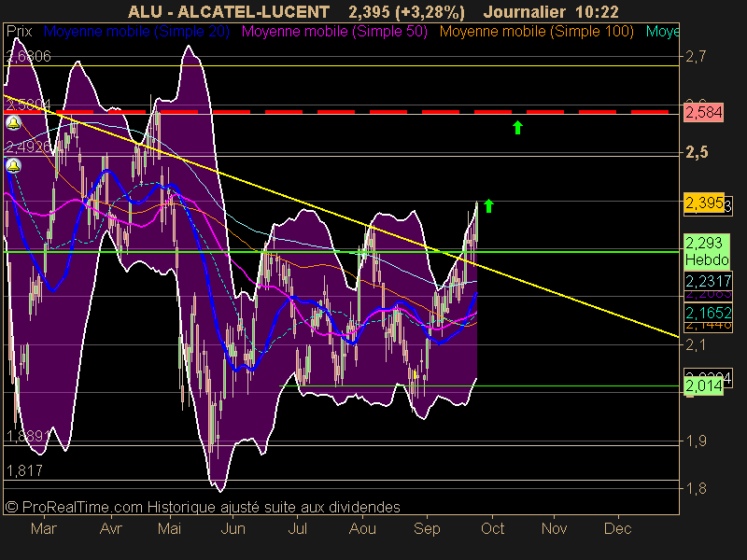
Task: Click the 1,9 price axis label
Action: coord(696,441)
